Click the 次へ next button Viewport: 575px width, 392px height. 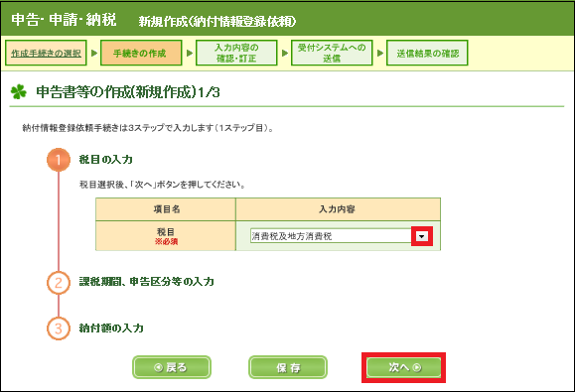pos(404,367)
